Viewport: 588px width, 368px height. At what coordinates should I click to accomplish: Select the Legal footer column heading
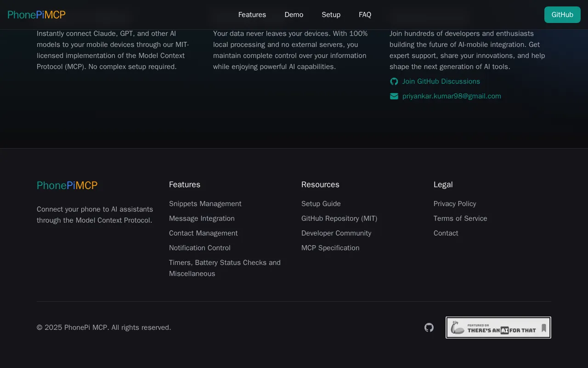coord(443,184)
